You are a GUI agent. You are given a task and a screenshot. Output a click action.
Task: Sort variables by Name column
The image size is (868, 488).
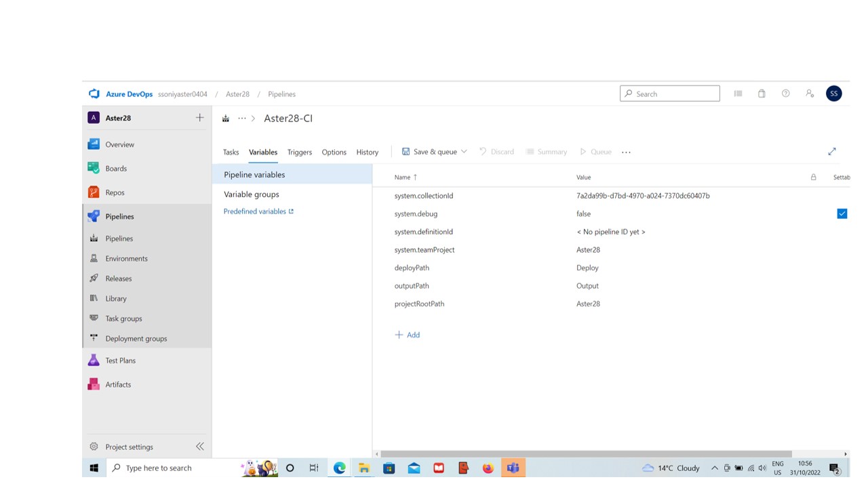pyautogui.click(x=406, y=177)
